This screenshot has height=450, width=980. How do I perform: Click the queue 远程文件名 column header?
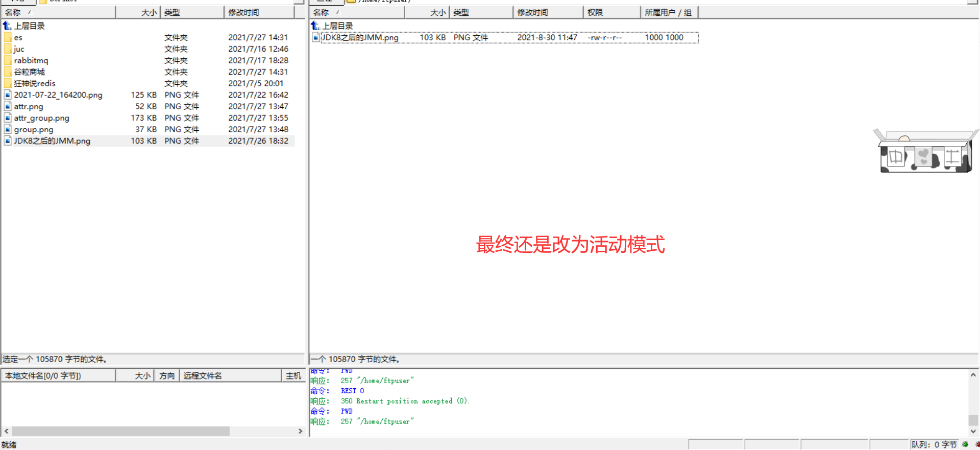(231, 376)
